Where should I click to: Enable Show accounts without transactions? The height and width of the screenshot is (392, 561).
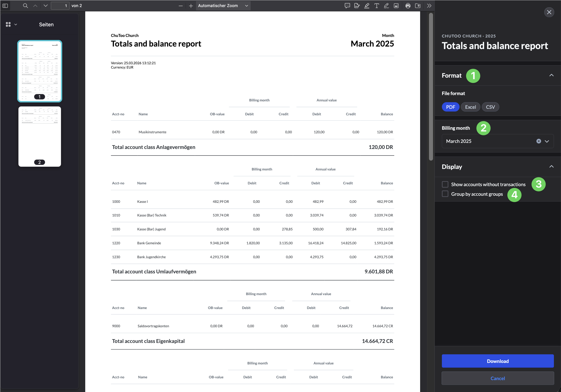click(x=445, y=184)
